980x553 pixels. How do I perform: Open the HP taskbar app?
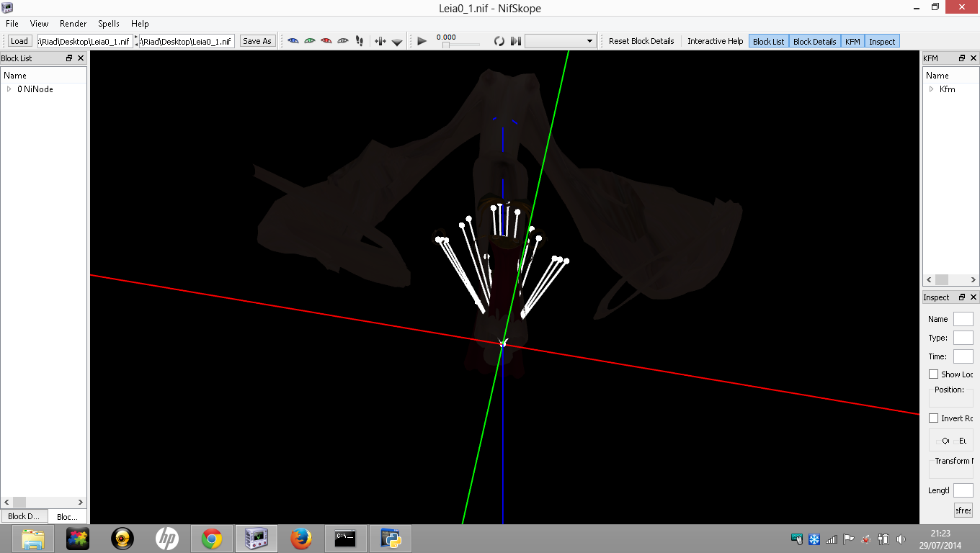(x=167, y=539)
